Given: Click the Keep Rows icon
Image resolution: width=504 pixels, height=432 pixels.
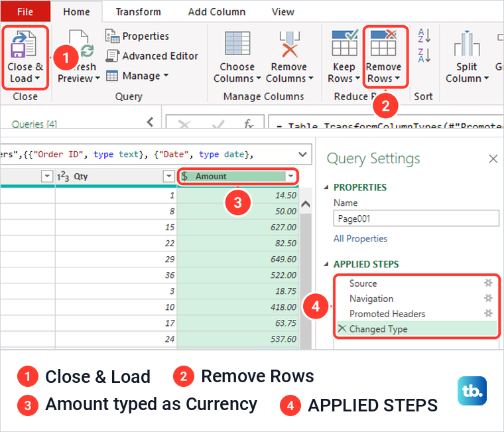Looking at the screenshot, I should coord(345,42).
